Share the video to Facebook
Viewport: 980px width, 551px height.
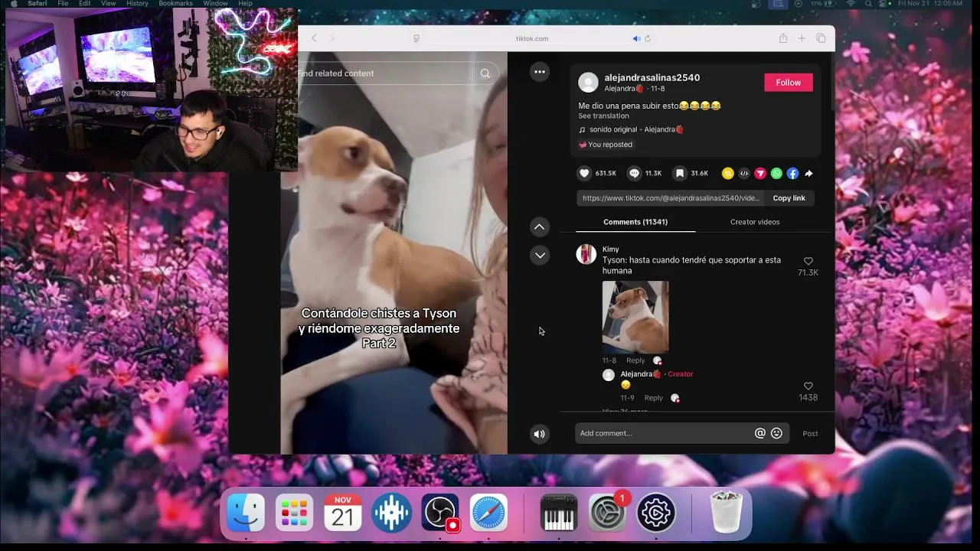792,174
